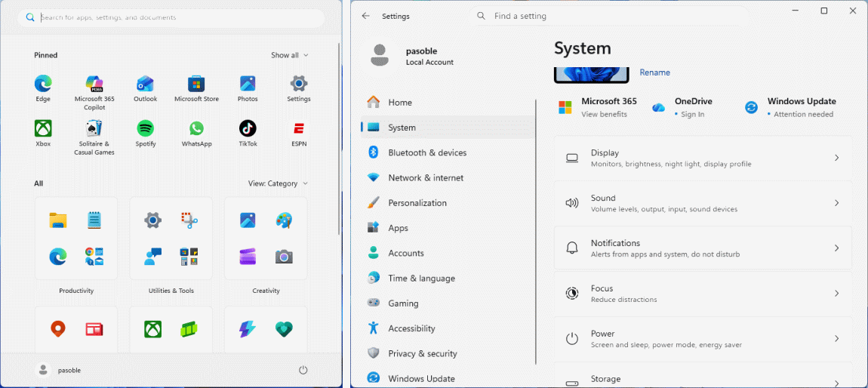Open OneDrive Sign In tile

pos(682,107)
